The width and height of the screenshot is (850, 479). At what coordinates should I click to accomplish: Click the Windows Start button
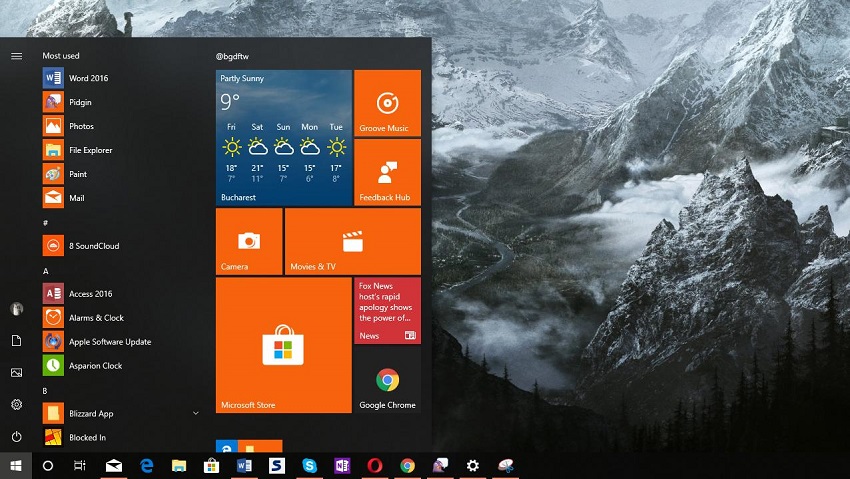(16, 466)
